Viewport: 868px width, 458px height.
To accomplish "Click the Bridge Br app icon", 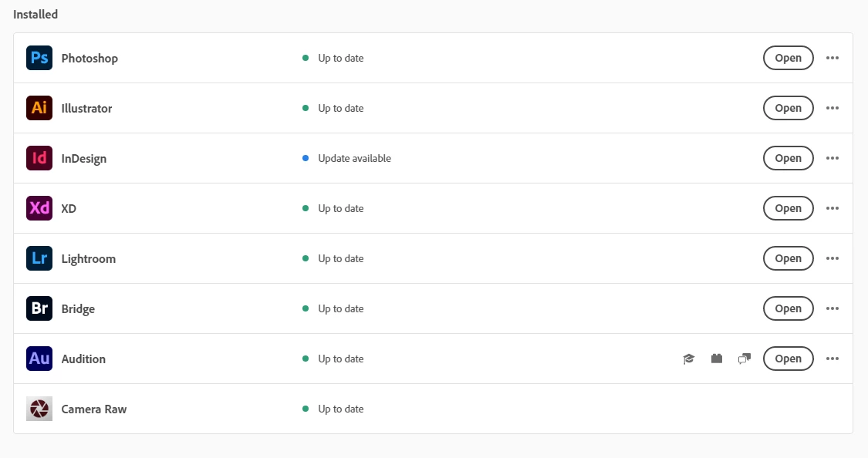I will (39, 308).
